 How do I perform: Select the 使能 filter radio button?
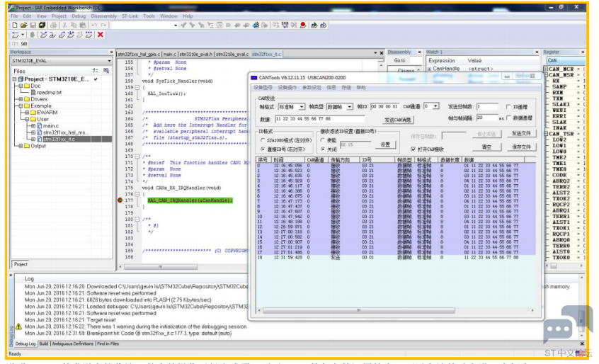pos(323,140)
